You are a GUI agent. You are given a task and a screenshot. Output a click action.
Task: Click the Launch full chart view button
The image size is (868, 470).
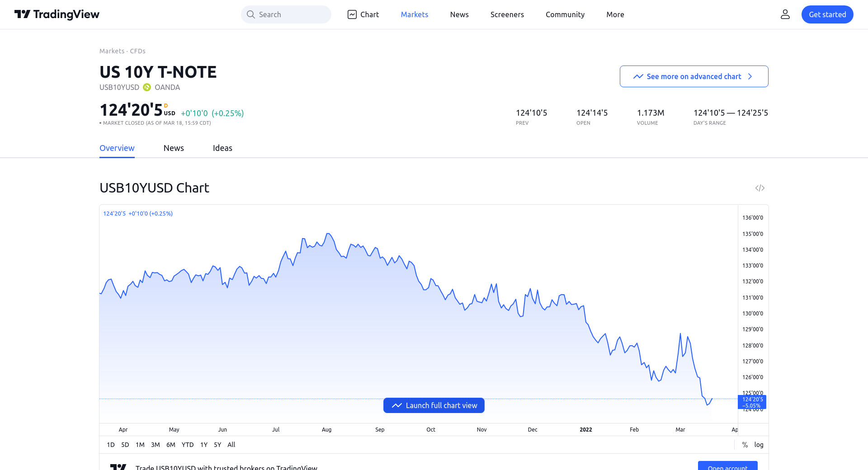point(434,405)
